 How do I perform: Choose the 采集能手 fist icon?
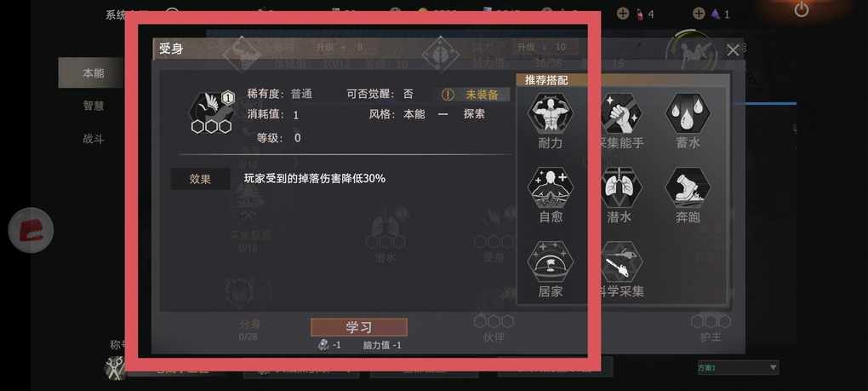tap(619, 113)
